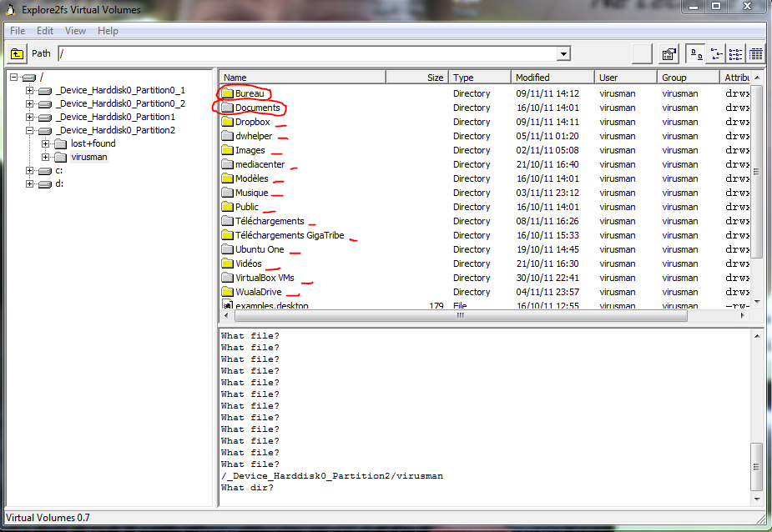This screenshot has height=532, width=772.
Task: Click the log pane vertical scrollbar thumb
Action: [x=757, y=467]
